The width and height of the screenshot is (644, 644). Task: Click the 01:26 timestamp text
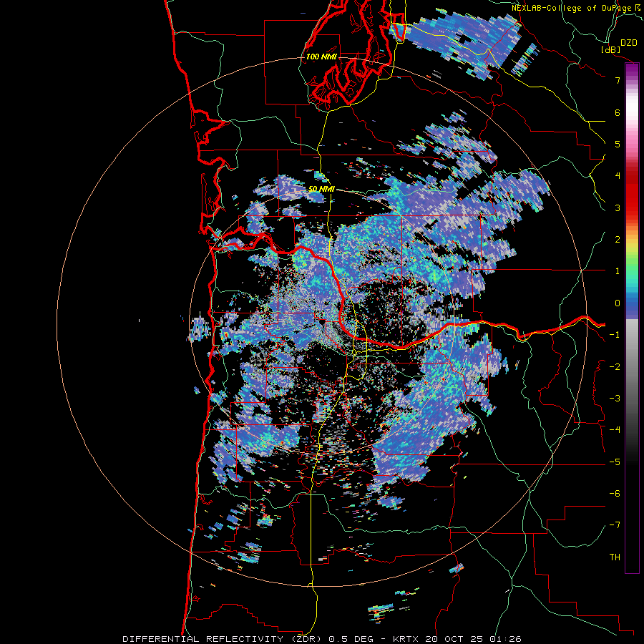click(x=507, y=639)
